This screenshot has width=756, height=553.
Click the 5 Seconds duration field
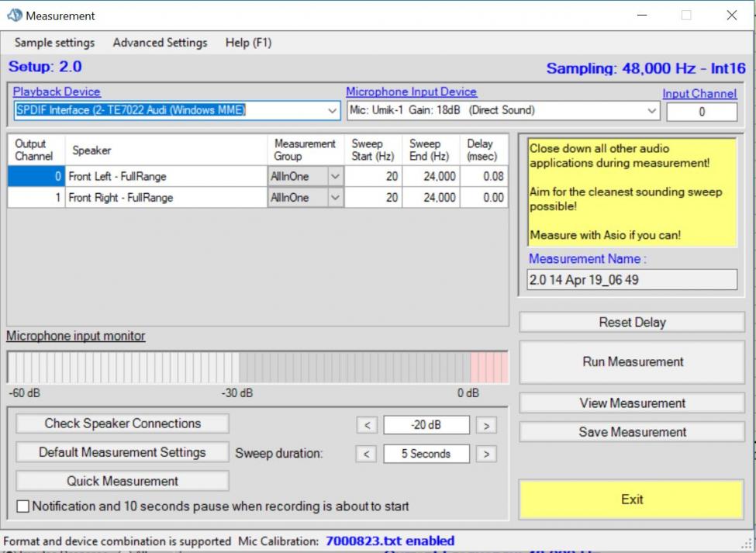click(426, 454)
